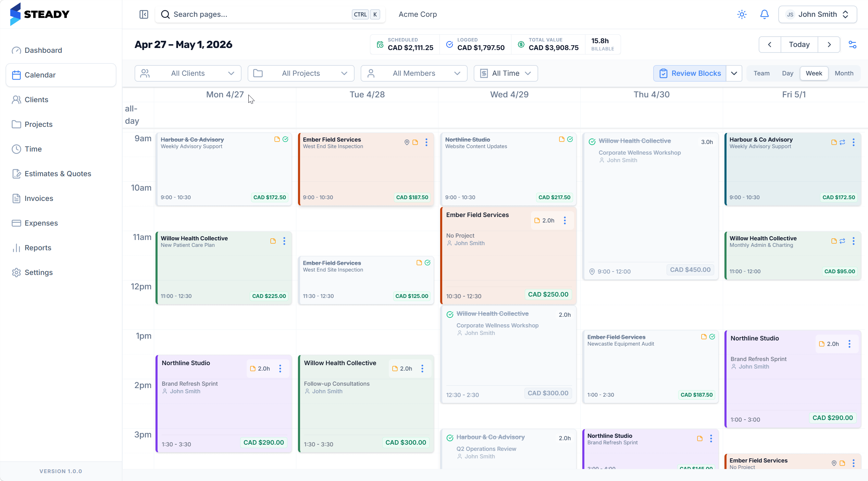Viewport: 868px width, 481px height.
Task: Open Invoices page
Action: 61,199
